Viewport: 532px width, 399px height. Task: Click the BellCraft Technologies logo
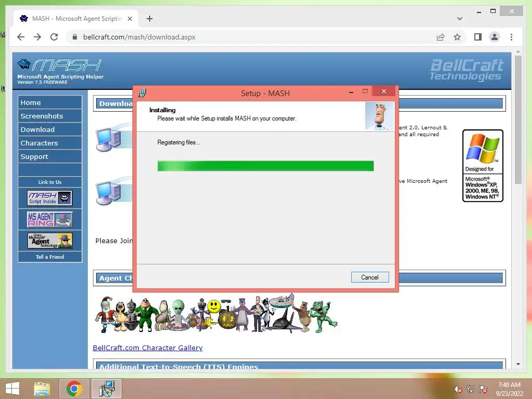(x=467, y=70)
